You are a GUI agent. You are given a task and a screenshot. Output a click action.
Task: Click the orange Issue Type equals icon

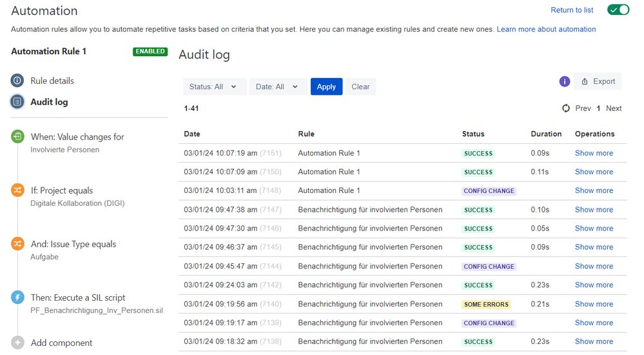tap(17, 243)
